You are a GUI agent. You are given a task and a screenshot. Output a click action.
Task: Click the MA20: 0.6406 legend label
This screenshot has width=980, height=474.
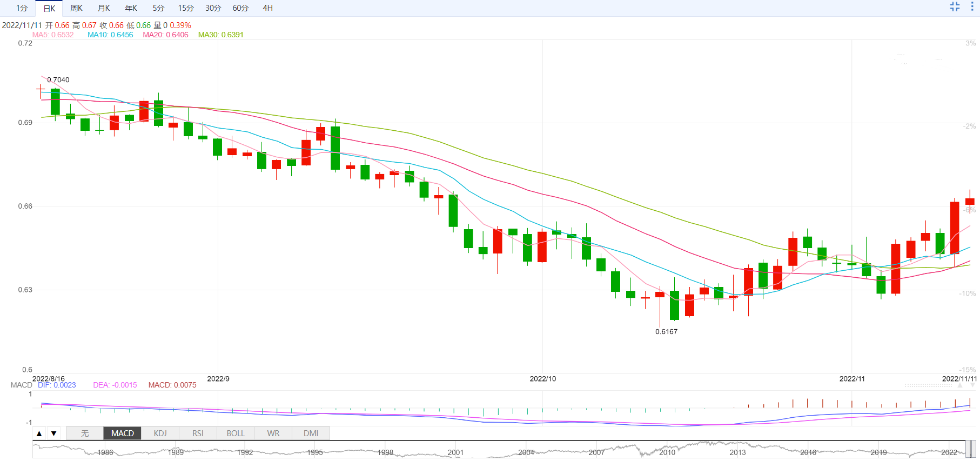pos(165,35)
